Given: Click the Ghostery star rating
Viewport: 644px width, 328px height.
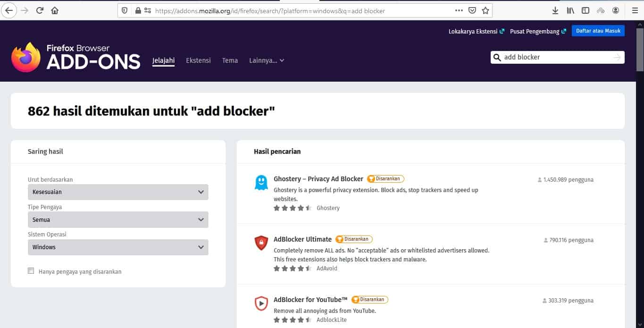Looking at the screenshot, I should click(x=293, y=208).
